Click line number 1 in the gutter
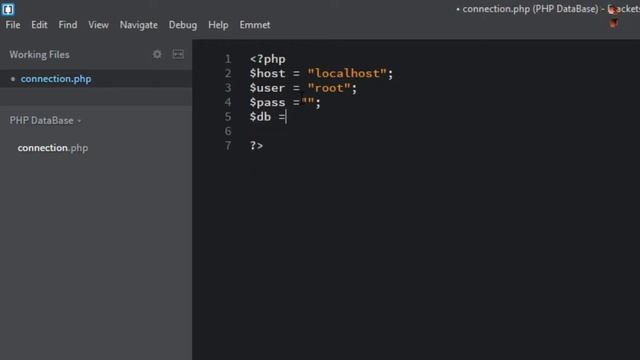Viewport: 640px width, 360px height. point(228,59)
